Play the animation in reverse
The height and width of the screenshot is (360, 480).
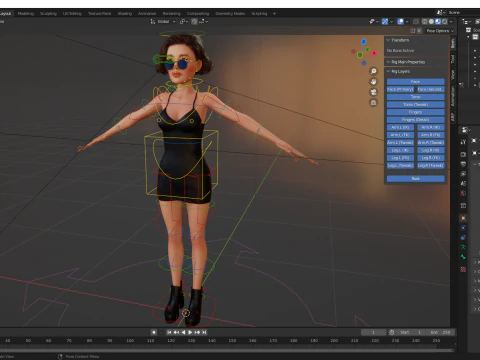pos(183,332)
